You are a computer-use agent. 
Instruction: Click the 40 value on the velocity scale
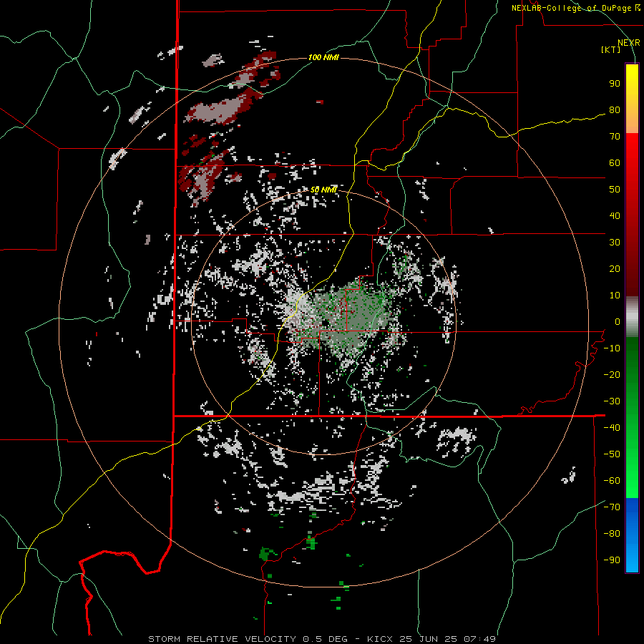[615, 215]
